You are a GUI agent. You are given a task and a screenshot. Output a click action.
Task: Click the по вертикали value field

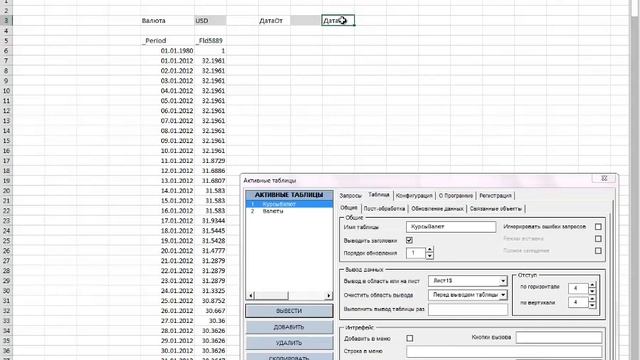pos(578,302)
